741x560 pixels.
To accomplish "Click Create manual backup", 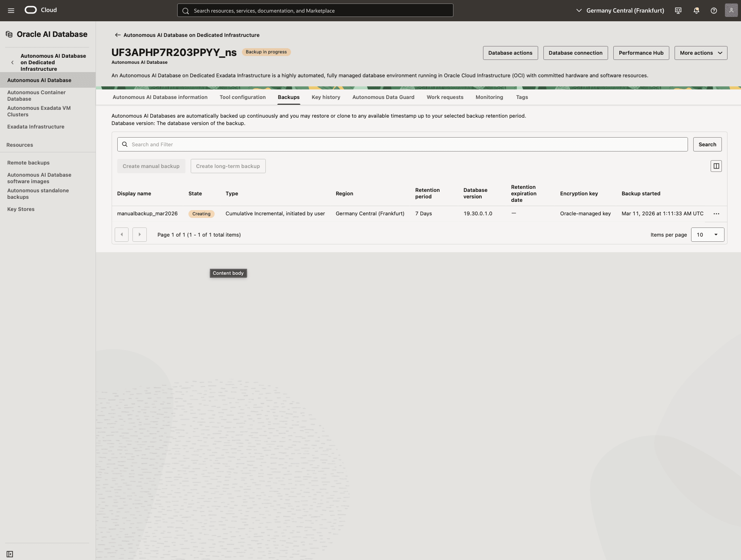I will coord(151,166).
